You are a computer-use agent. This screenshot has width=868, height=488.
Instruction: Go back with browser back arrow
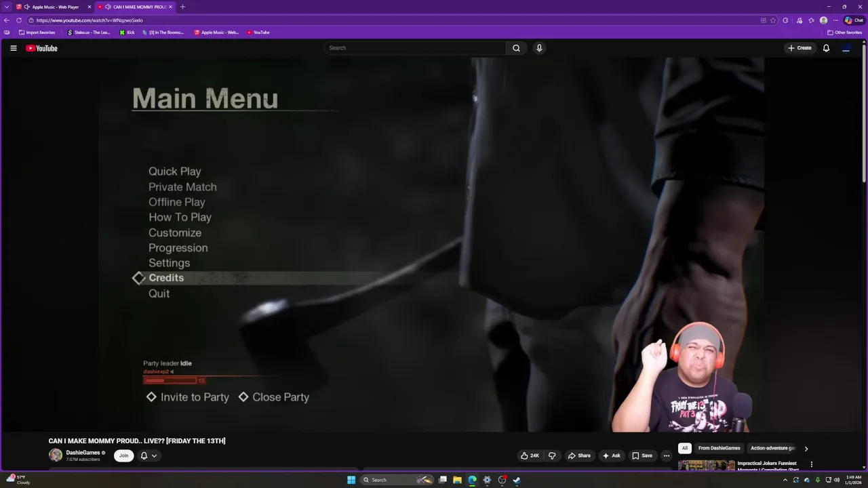pyautogui.click(x=7, y=20)
